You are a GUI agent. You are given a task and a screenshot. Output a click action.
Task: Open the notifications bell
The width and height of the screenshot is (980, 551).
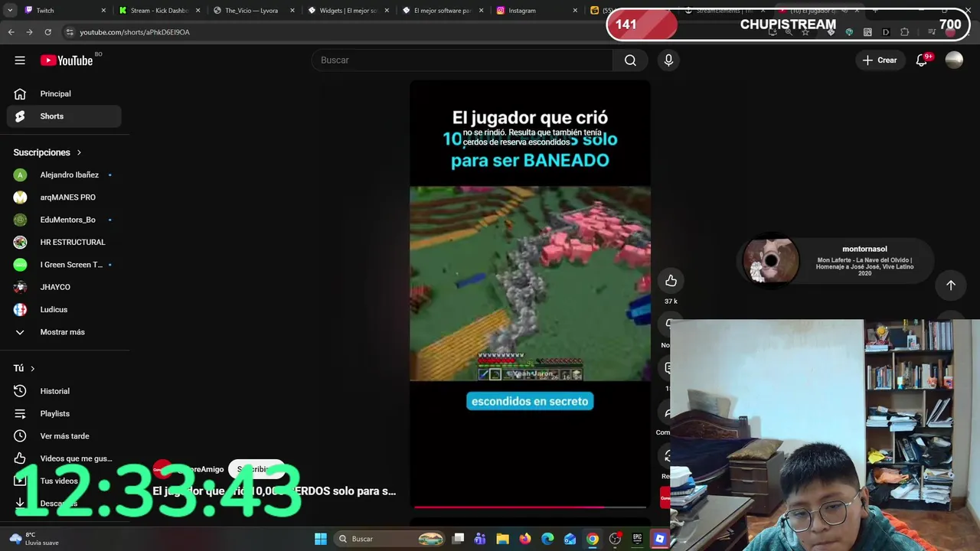922,60
